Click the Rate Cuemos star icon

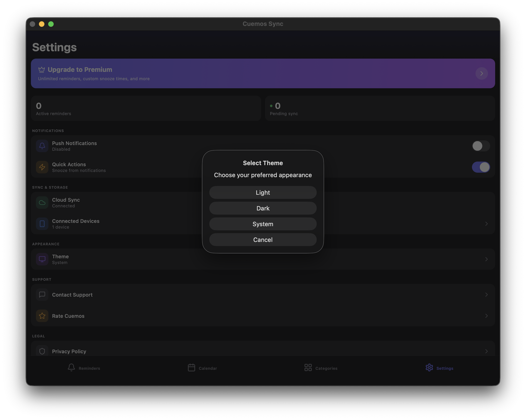point(42,316)
